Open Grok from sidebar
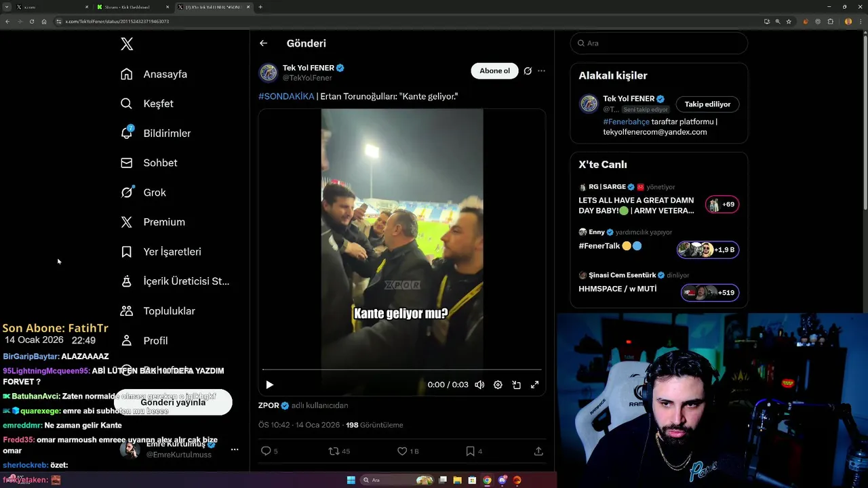Viewport: 868px width, 488px height. click(143, 192)
